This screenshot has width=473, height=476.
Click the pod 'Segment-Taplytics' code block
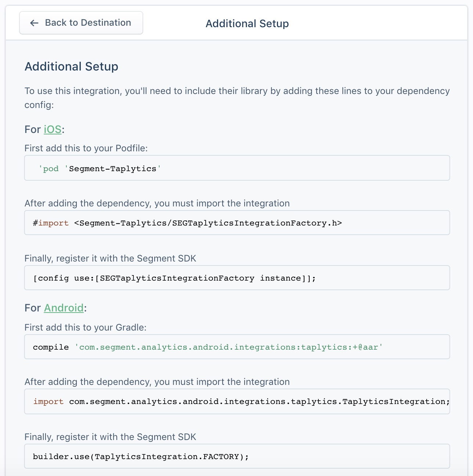237,168
